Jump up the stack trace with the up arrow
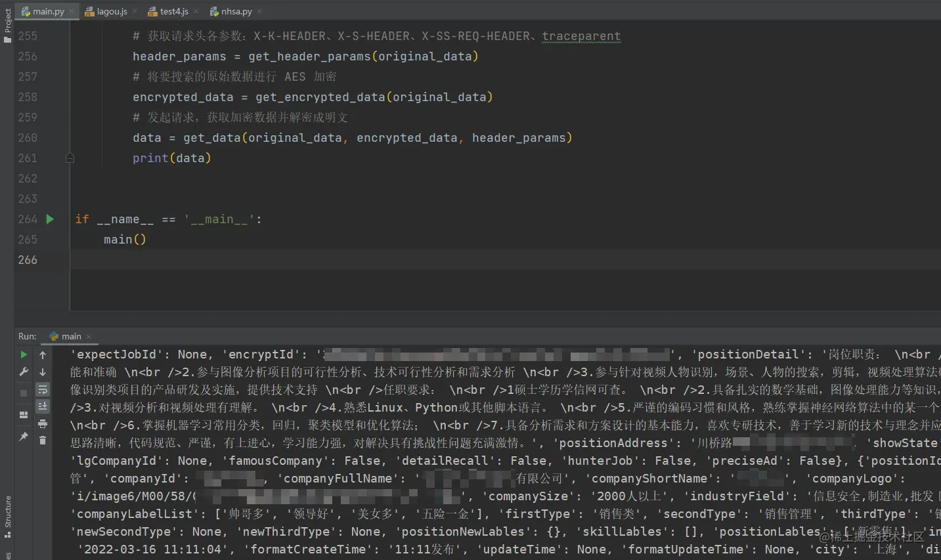 (x=43, y=355)
